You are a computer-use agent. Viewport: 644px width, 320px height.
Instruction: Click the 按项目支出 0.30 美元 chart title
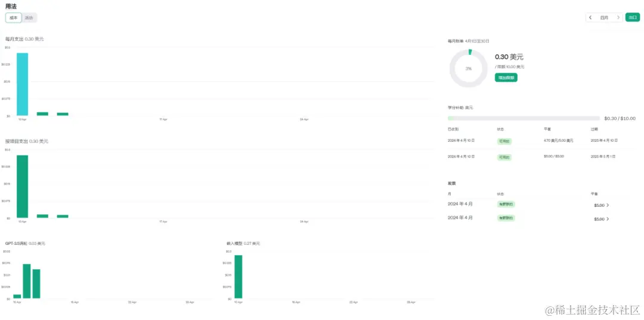[26, 141]
